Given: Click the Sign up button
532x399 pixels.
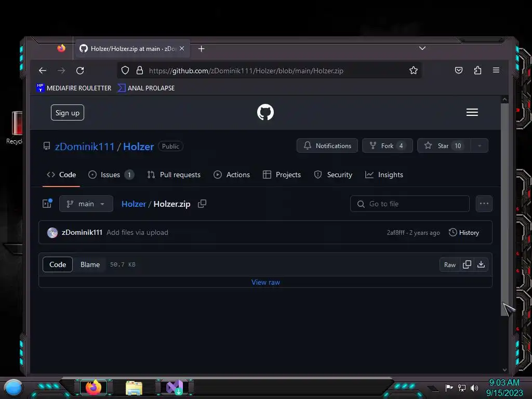Looking at the screenshot, I should [x=68, y=113].
